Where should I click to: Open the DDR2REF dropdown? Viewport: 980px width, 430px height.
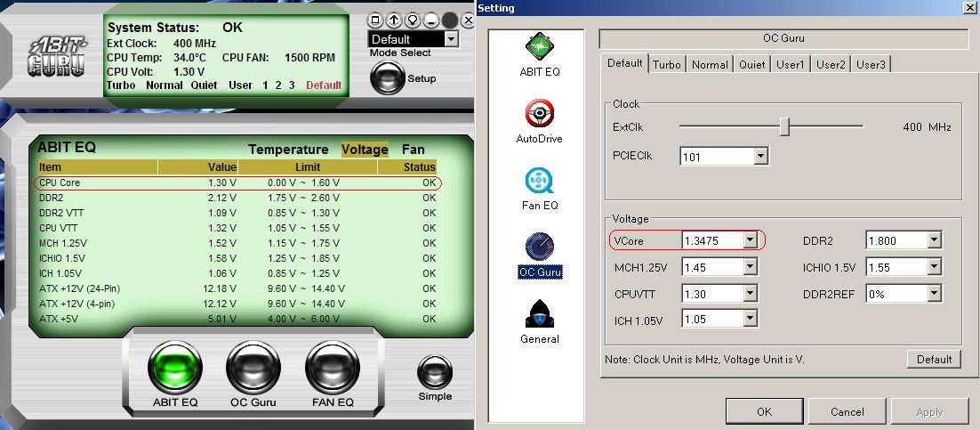click(x=935, y=294)
